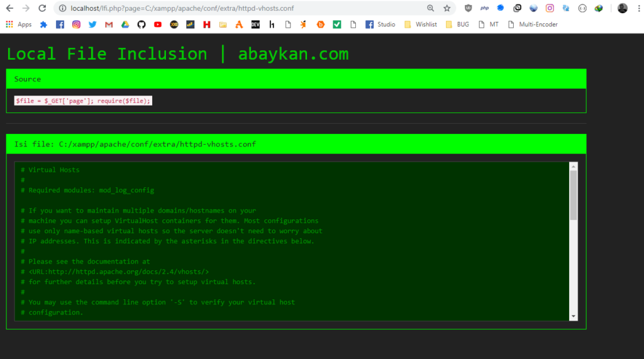
Task: Open the Facebook Studio bookmark
Action: (380, 25)
